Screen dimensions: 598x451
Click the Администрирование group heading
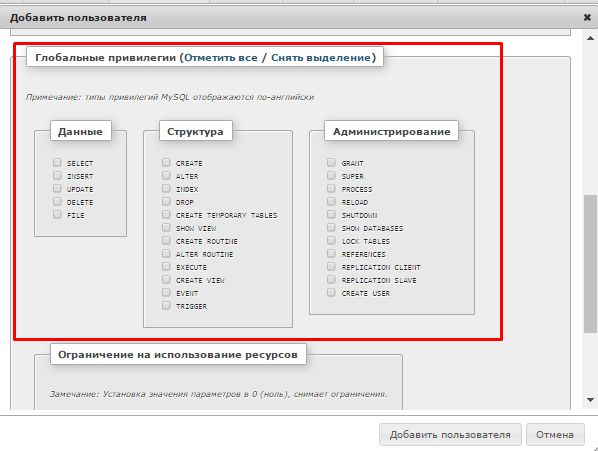(391, 132)
